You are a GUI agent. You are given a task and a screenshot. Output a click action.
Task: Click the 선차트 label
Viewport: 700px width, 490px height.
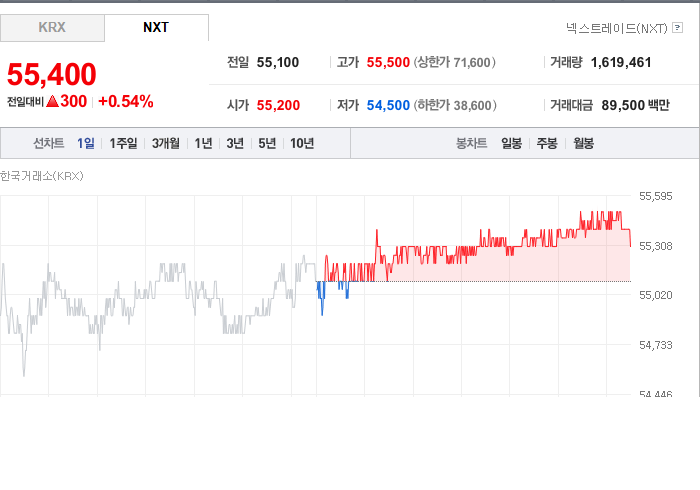tap(49, 143)
